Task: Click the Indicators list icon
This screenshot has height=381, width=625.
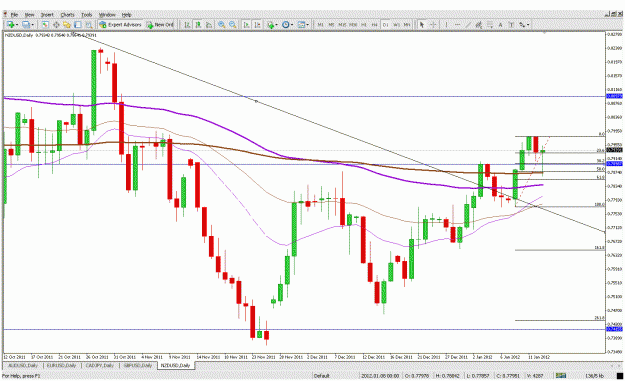Action: pyautogui.click(x=271, y=25)
